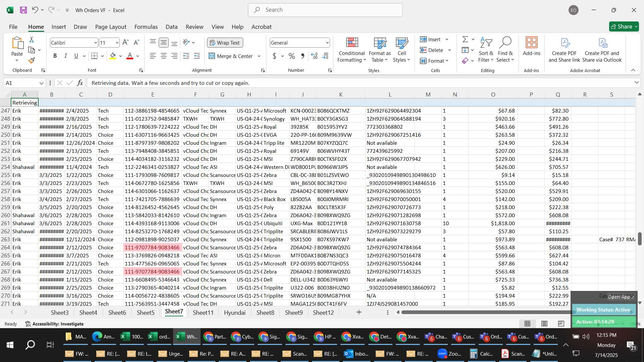Image resolution: width=644 pixels, height=362 pixels.
Task: Decrease the indent
Action: click(x=186, y=56)
